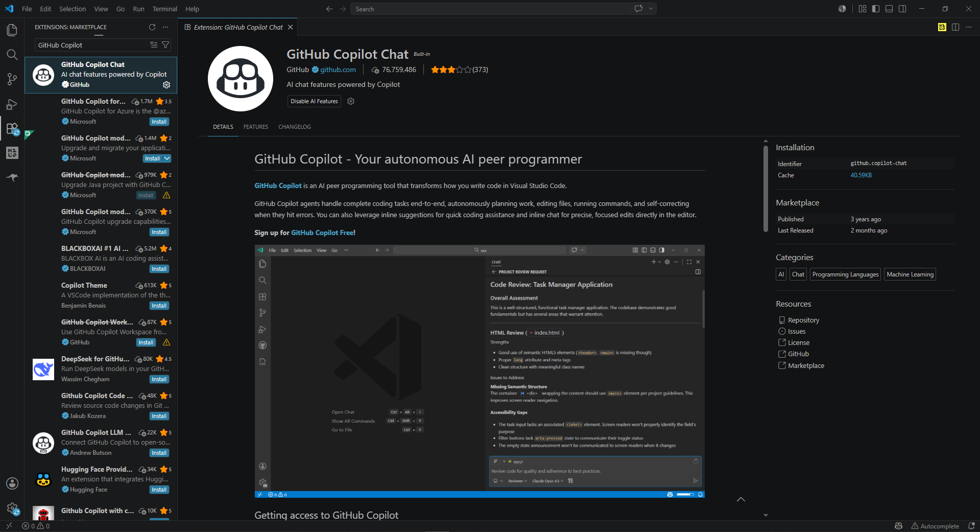Split the editor to the right

(x=955, y=27)
